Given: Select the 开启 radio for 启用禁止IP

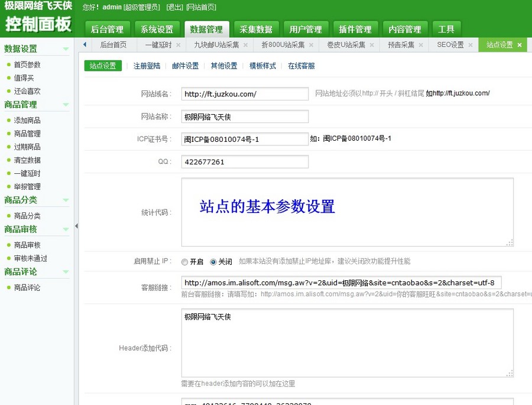Looking at the screenshot, I should pos(184,261).
